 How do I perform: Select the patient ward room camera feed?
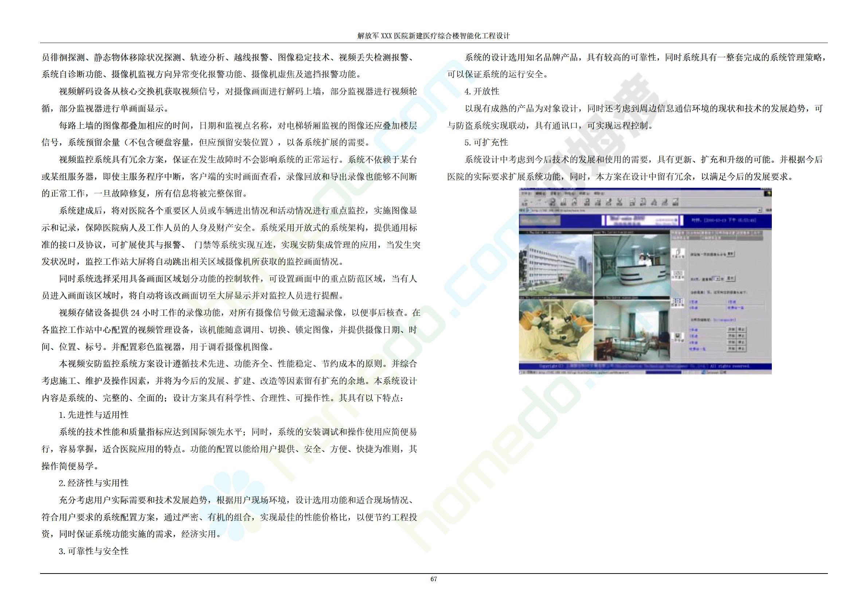click(632, 330)
